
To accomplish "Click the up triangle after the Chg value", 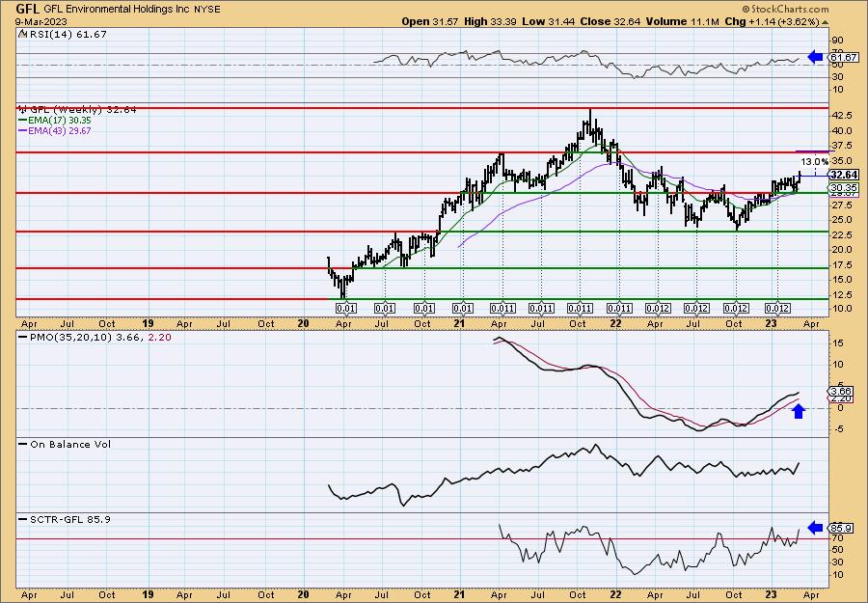I will click(x=825, y=22).
